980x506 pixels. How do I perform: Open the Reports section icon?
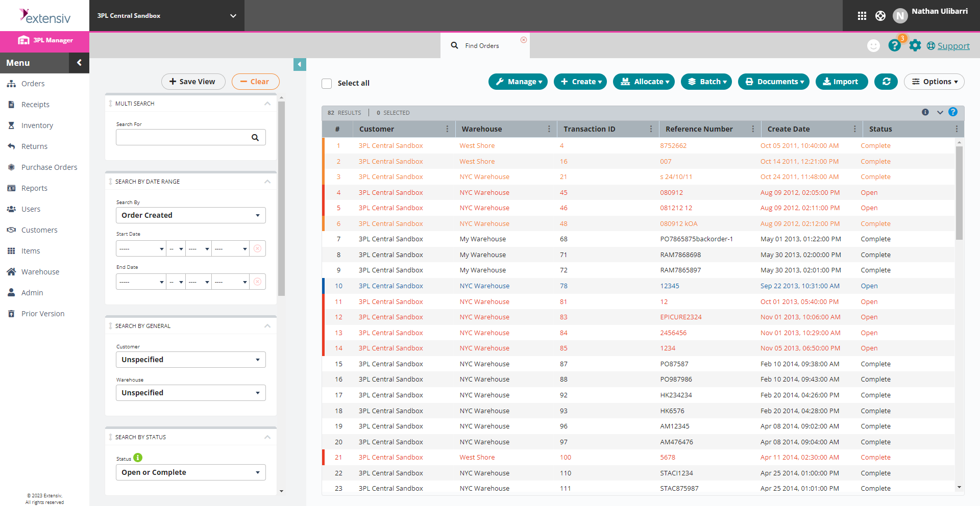pyautogui.click(x=11, y=188)
